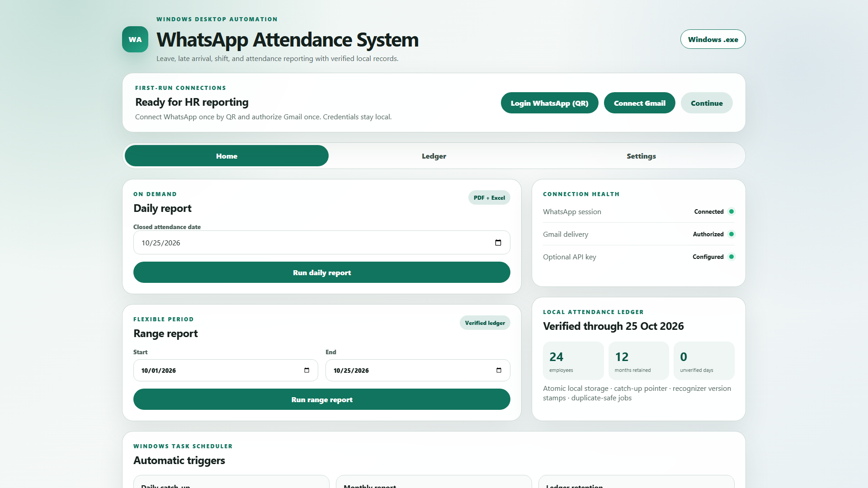Click the 'Automatic triggers' heading
This screenshot has height=488, width=868.
(x=179, y=460)
